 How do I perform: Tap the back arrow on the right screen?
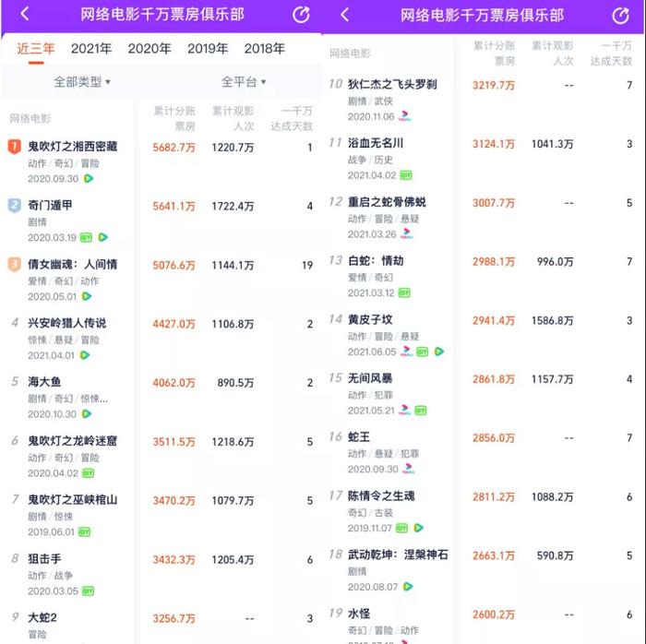345,16
